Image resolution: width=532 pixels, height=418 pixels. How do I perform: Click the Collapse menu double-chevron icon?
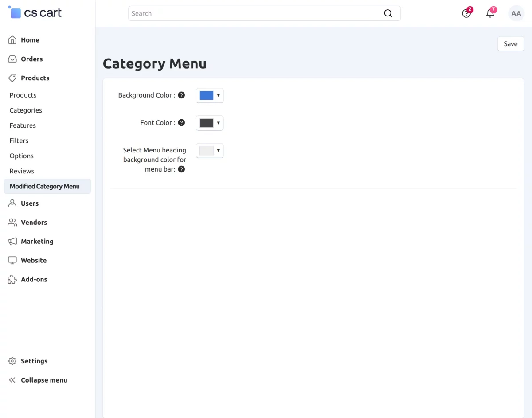point(12,380)
